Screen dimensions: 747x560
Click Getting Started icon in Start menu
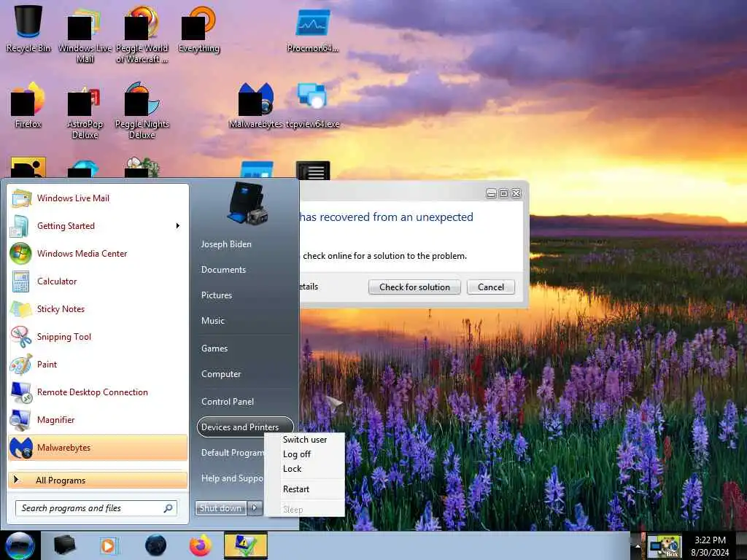click(x=20, y=226)
